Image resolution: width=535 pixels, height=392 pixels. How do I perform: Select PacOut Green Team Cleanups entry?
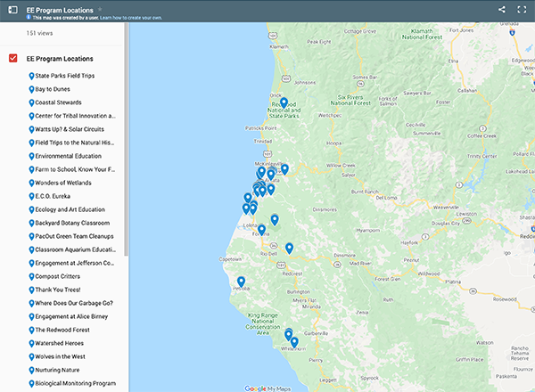pyautogui.click(x=74, y=236)
